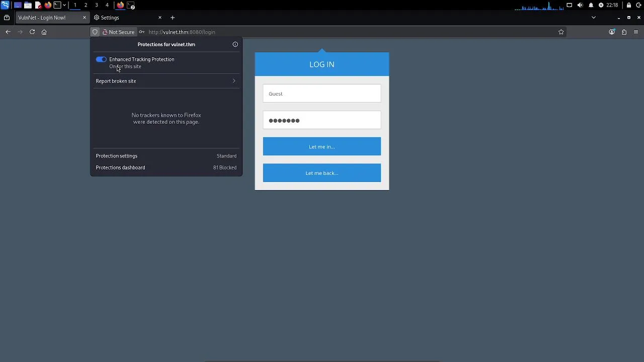Click the Not Secure connection indicator

coord(119,32)
